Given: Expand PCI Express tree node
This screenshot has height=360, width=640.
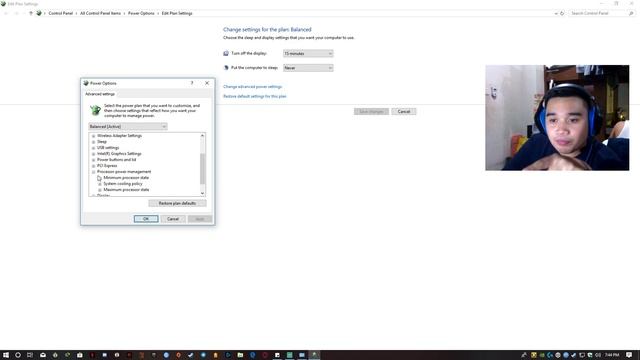Looking at the screenshot, I should click(93, 166).
